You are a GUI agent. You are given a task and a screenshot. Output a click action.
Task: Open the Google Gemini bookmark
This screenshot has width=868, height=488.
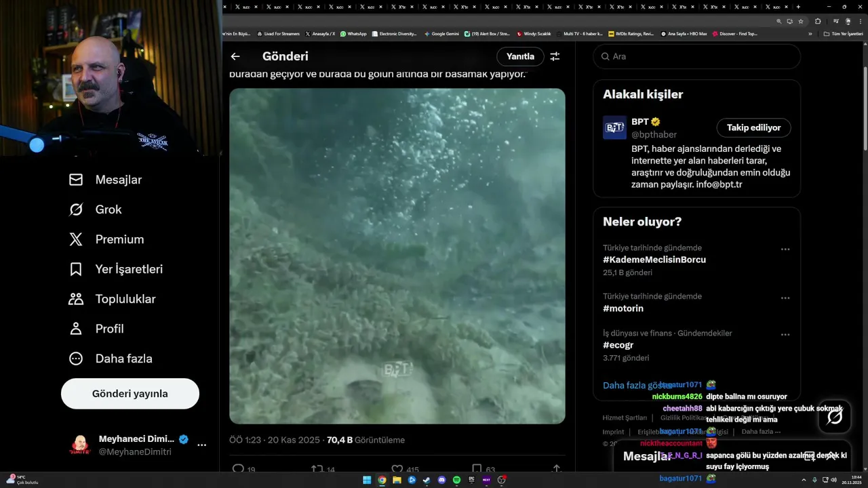pyautogui.click(x=441, y=33)
